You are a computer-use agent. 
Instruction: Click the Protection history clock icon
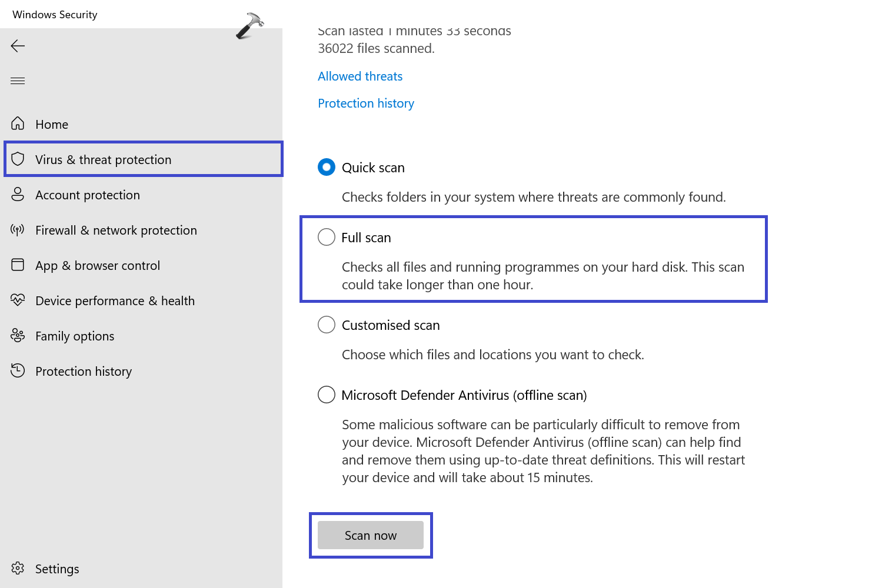18,370
